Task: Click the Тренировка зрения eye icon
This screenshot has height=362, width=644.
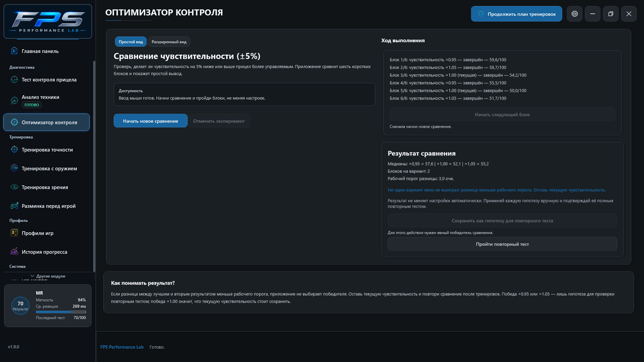Action: (x=14, y=187)
